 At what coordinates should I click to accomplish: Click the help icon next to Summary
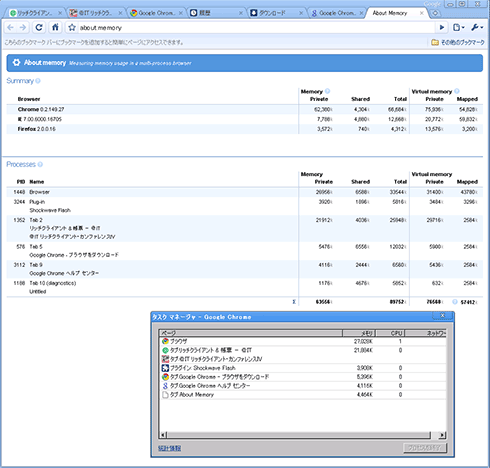pos(38,81)
